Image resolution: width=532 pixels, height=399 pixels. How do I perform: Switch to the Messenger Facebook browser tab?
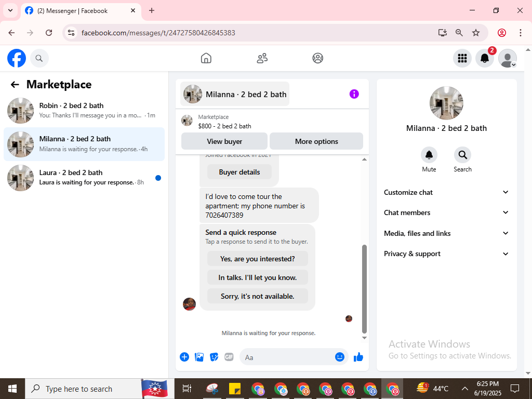pos(81,11)
